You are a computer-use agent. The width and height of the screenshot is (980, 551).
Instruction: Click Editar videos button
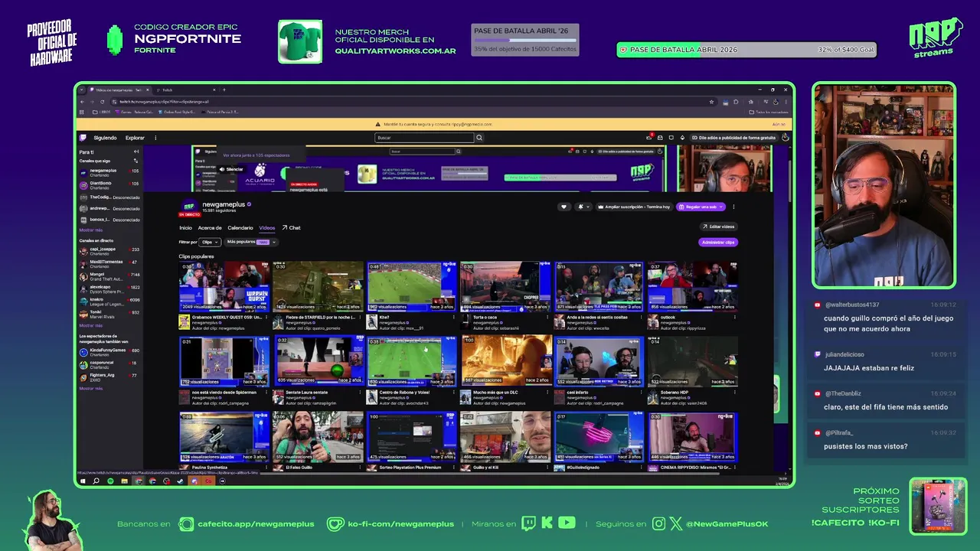(x=718, y=227)
